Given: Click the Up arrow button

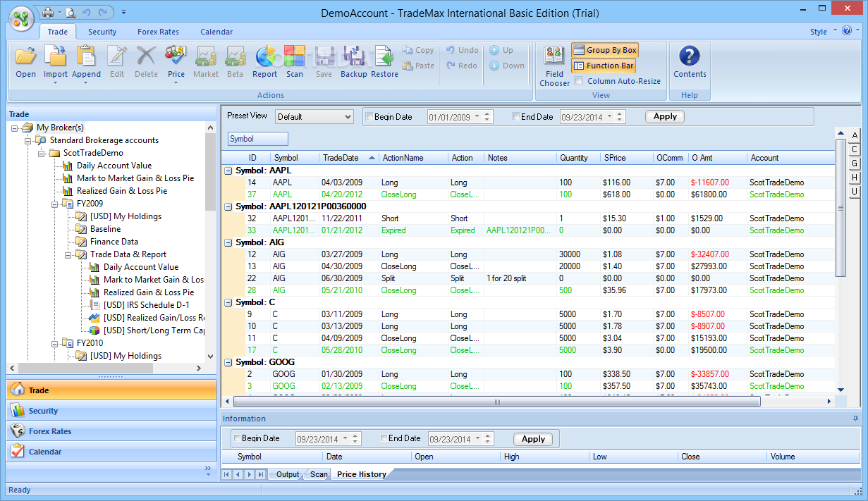Looking at the screenshot, I should click(x=501, y=50).
